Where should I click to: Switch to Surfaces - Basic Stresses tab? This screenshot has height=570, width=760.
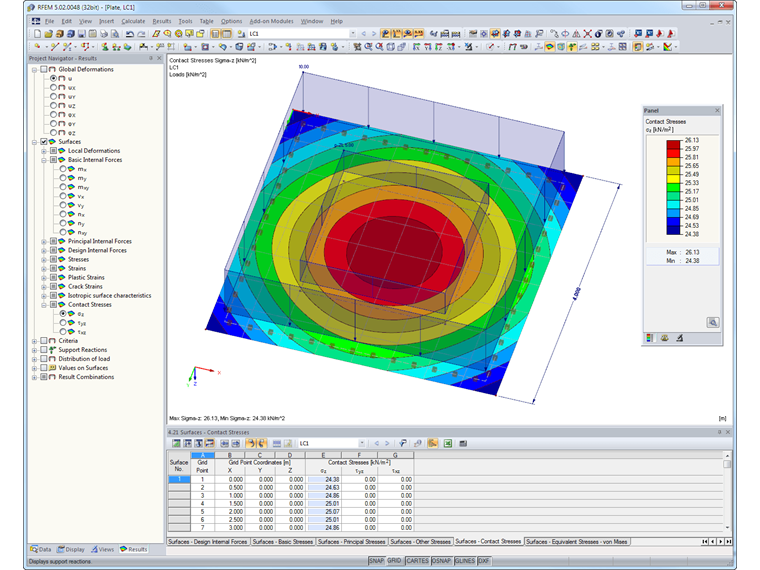[281, 541]
